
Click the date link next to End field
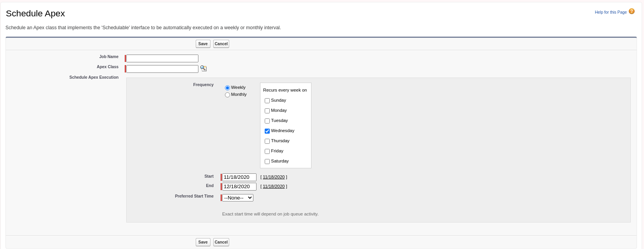[x=274, y=186]
